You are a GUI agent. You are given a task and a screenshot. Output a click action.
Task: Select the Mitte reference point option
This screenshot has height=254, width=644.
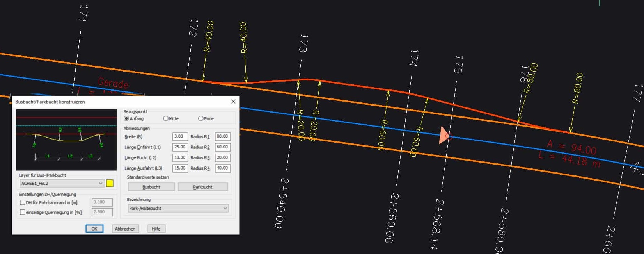(x=166, y=118)
